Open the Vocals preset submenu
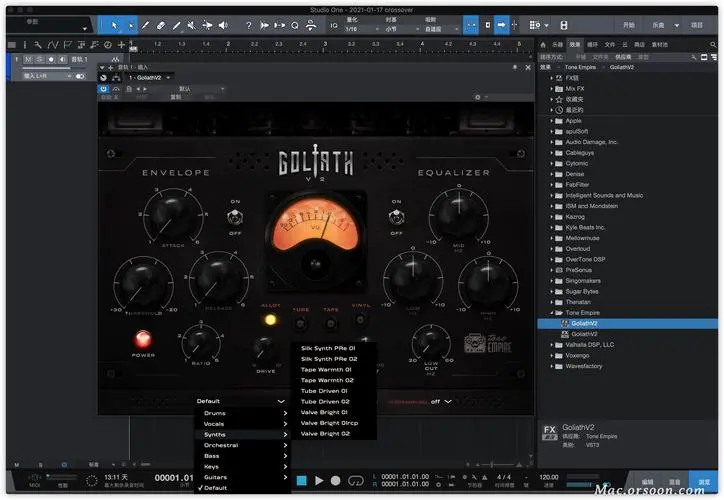Screen dimensions: 724x500 [243, 424]
